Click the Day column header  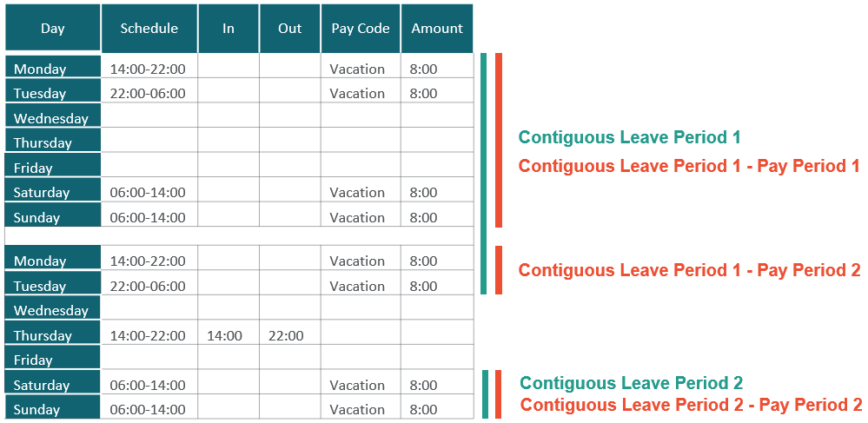pos(53,29)
